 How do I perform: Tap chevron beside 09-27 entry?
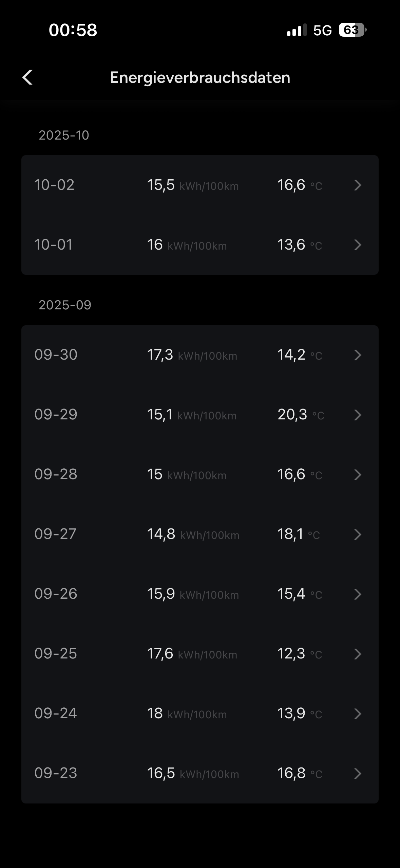[357, 534]
